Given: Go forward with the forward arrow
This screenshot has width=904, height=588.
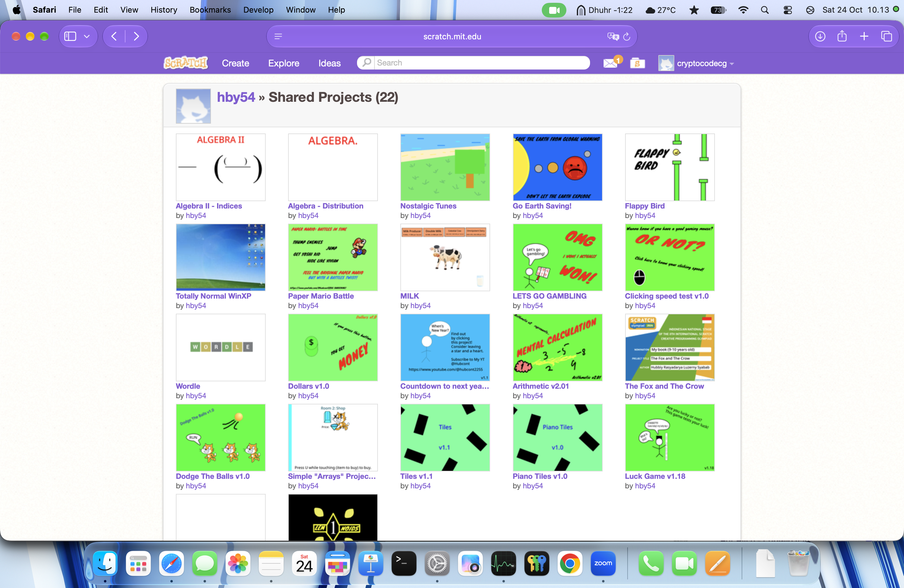Looking at the screenshot, I should 136,37.
